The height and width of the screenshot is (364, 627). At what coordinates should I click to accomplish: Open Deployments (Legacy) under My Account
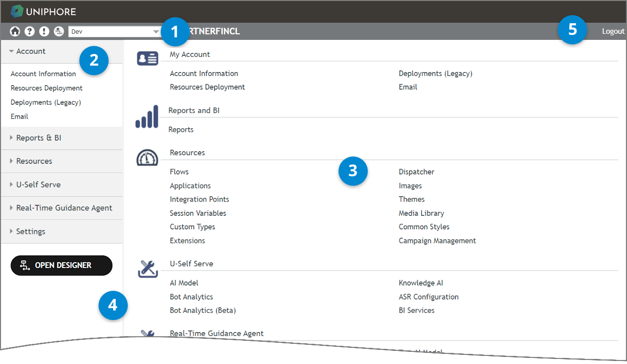pos(436,74)
